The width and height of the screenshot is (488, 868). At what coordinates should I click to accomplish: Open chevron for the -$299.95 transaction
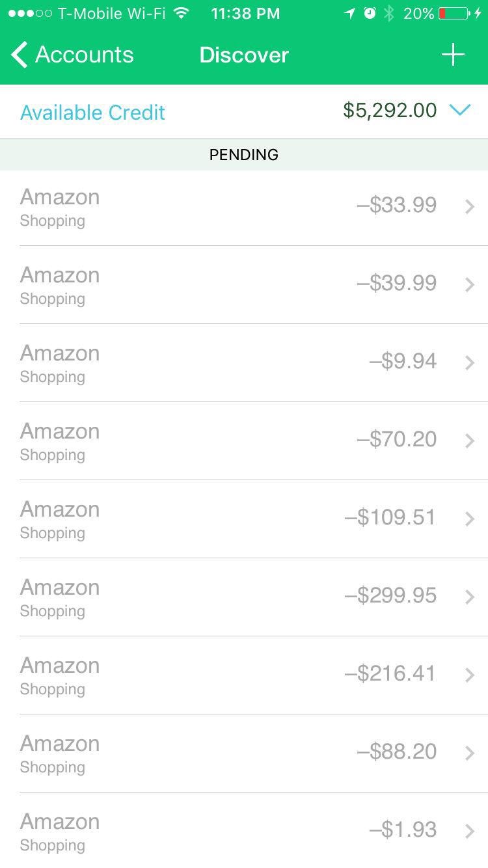click(470, 597)
